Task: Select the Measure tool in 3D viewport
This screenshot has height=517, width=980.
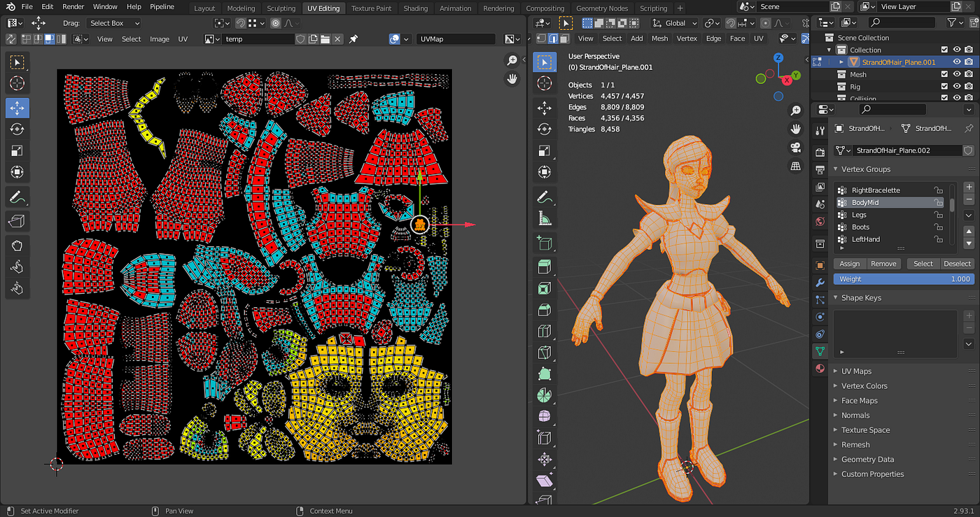Action: (545, 219)
